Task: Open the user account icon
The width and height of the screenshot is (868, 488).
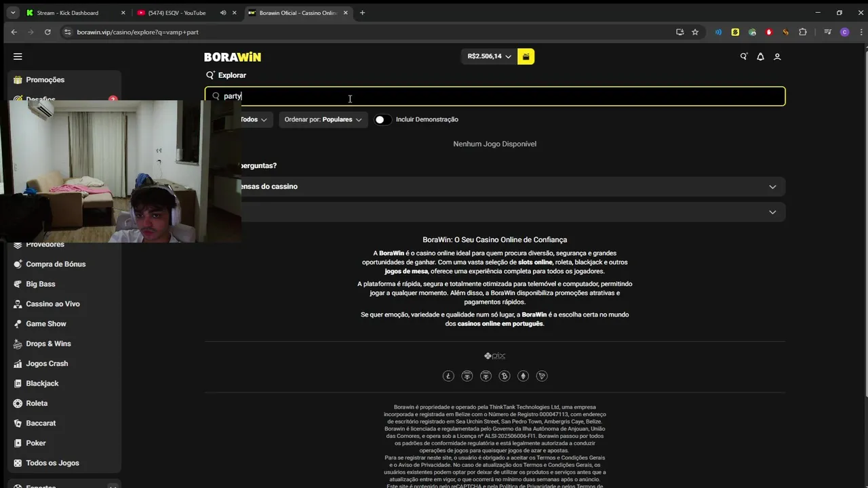Action: click(x=777, y=57)
